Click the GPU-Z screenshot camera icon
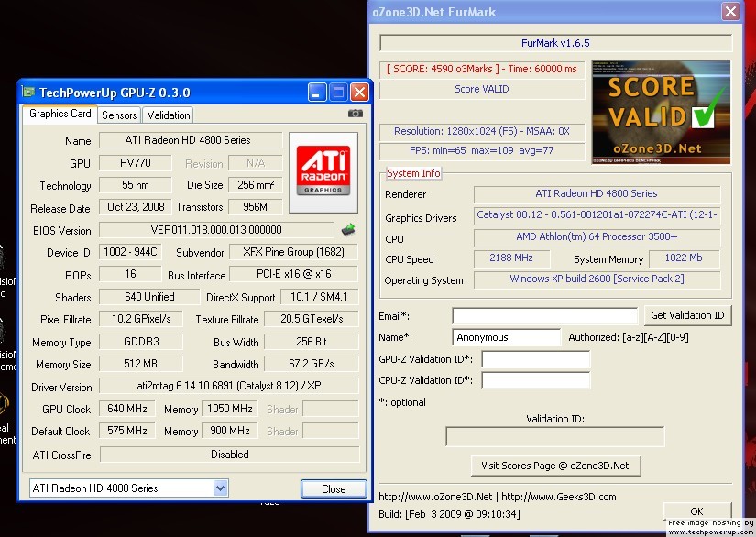This screenshot has height=537, width=756. [x=356, y=114]
